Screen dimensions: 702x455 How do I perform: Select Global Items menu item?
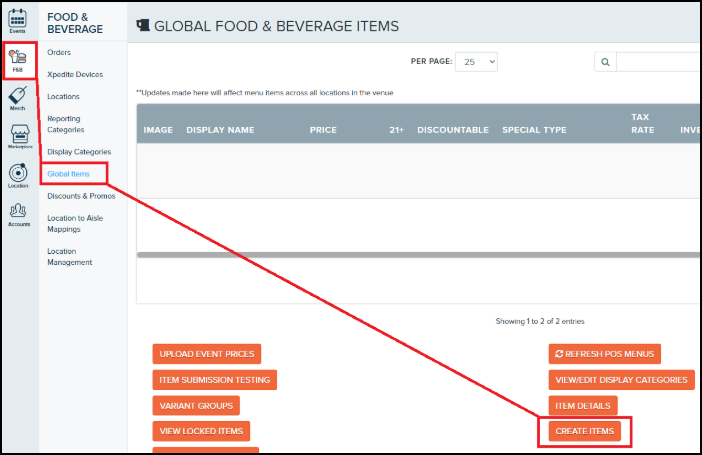pos(68,174)
